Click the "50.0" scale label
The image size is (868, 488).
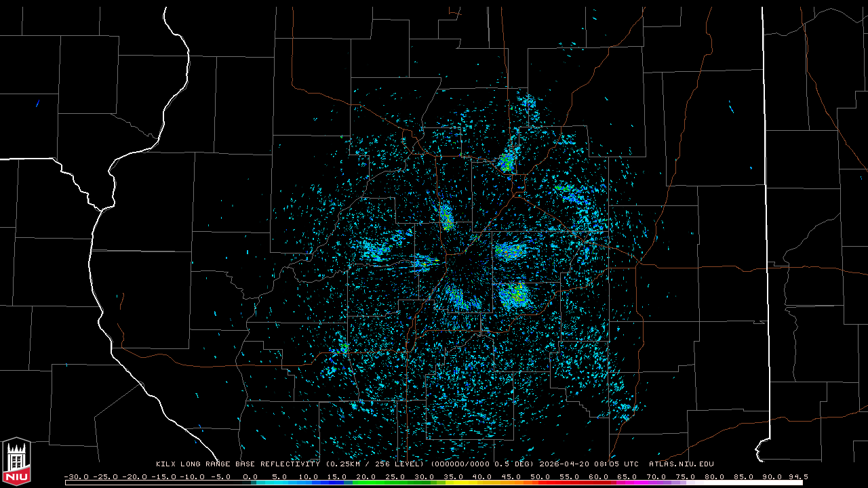tap(542, 476)
